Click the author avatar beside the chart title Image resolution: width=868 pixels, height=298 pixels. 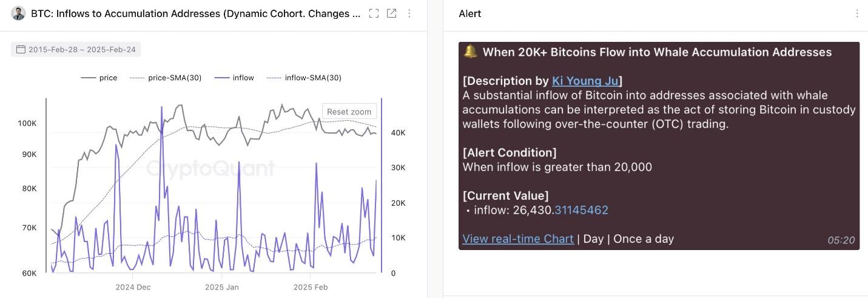[x=18, y=13]
